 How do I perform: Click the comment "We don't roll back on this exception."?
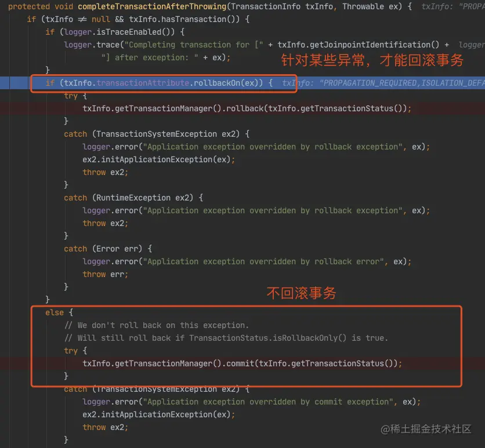(157, 325)
